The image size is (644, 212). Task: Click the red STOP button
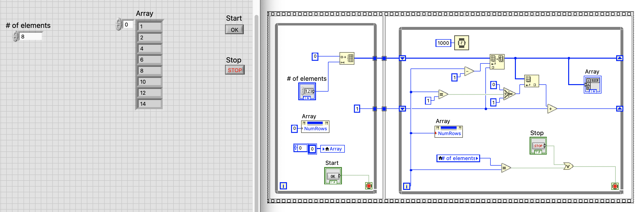point(235,70)
